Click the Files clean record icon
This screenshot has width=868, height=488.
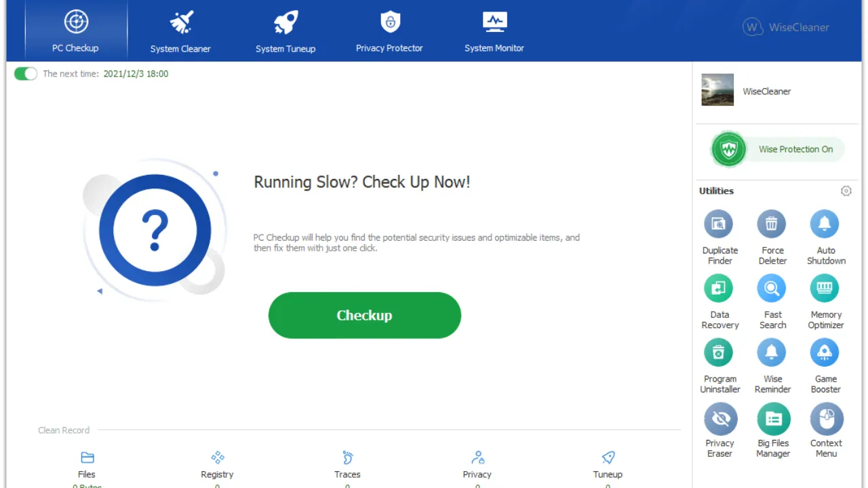tap(87, 457)
